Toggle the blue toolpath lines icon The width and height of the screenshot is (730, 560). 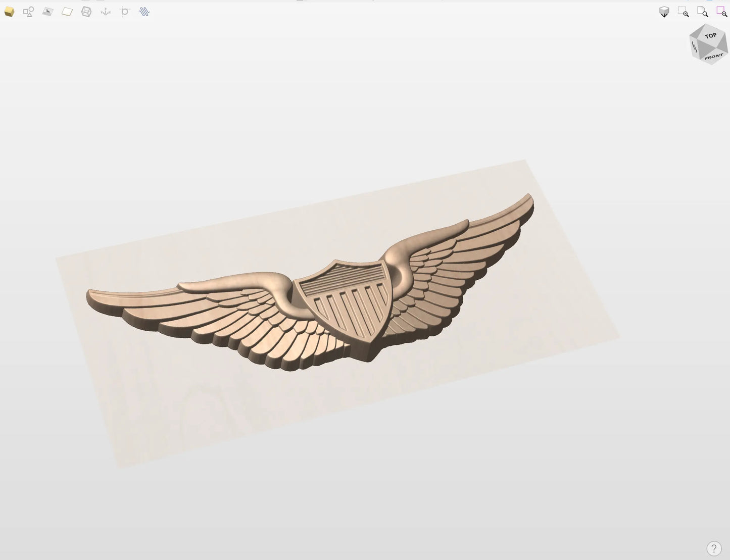click(144, 12)
